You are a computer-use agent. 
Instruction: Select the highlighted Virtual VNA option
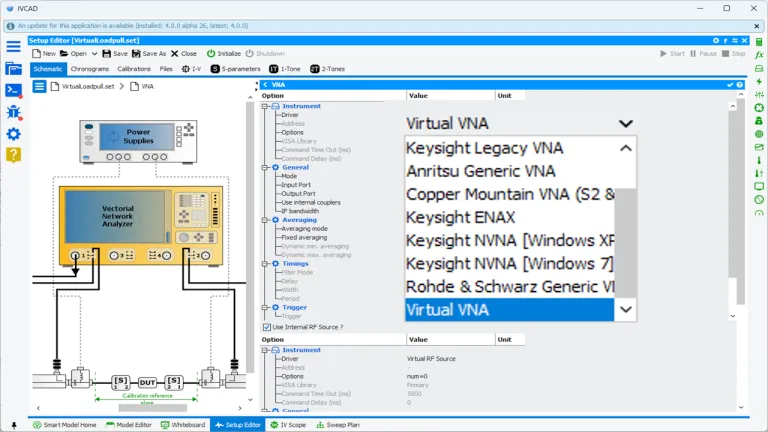509,310
